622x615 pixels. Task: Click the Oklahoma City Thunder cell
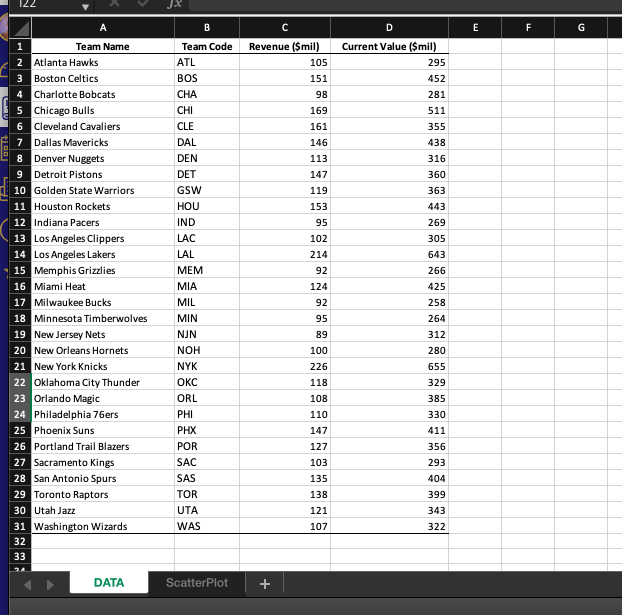pyautogui.click(x=103, y=382)
